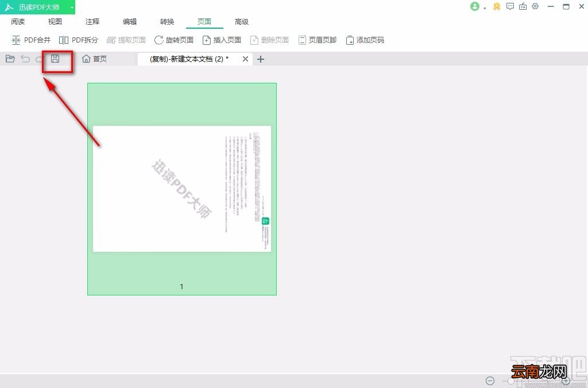Minimize the application window
Image resolution: width=588 pixels, height=388 pixels.
(551, 7)
